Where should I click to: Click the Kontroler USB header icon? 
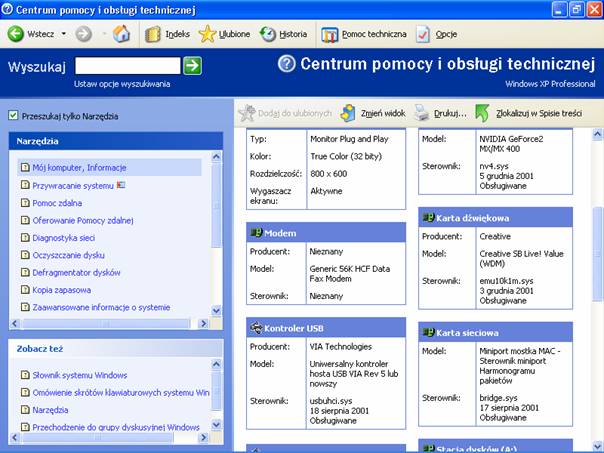click(256, 327)
